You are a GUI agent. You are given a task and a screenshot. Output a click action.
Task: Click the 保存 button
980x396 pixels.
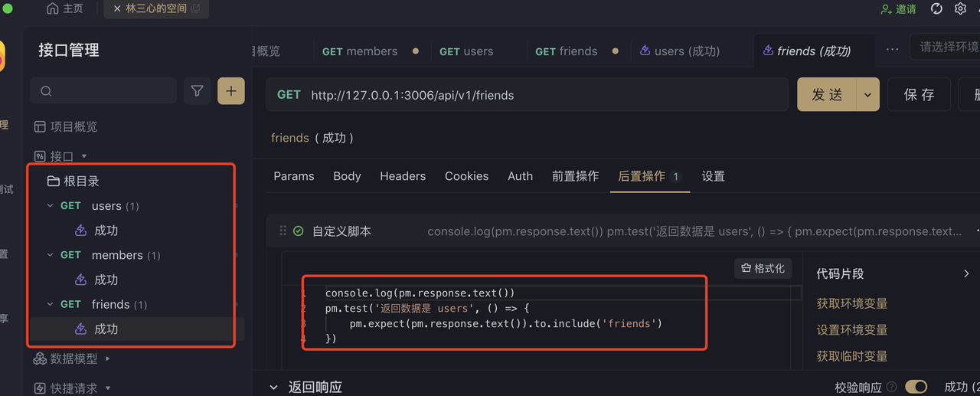919,95
